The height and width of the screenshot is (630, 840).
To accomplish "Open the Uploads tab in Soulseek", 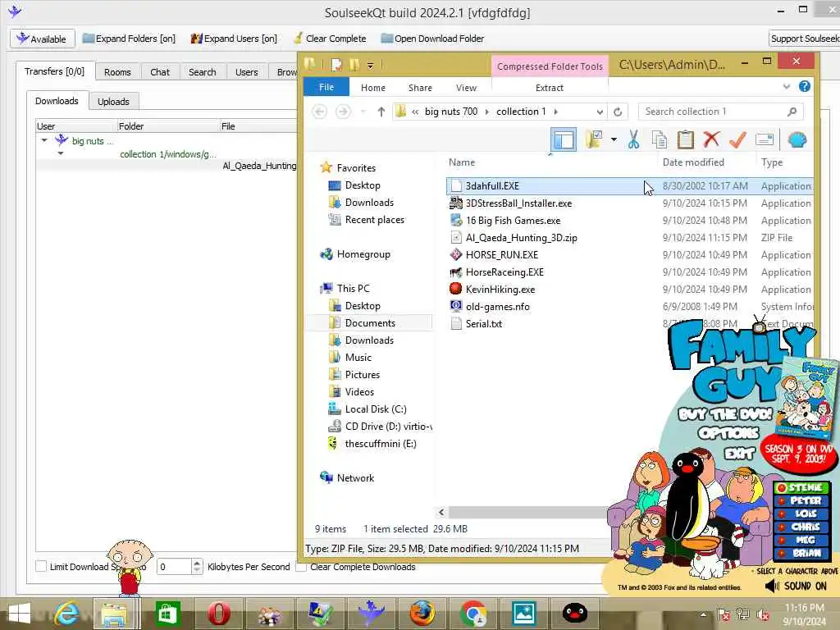I will tap(113, 101).
